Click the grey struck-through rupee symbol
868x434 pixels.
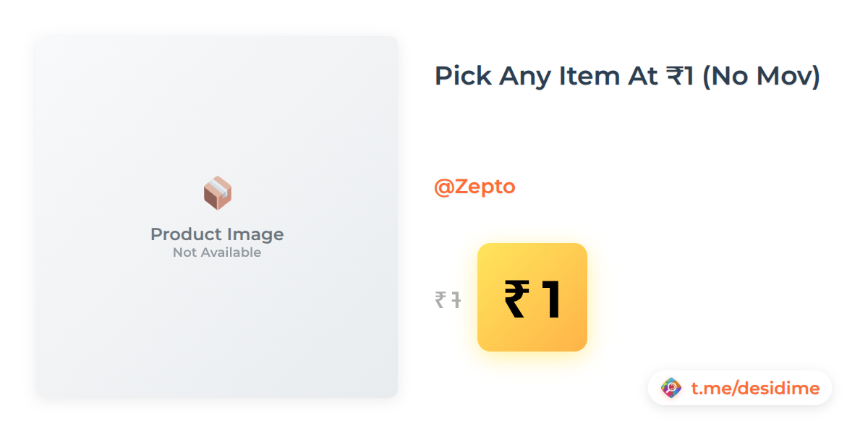click(440, 299)
